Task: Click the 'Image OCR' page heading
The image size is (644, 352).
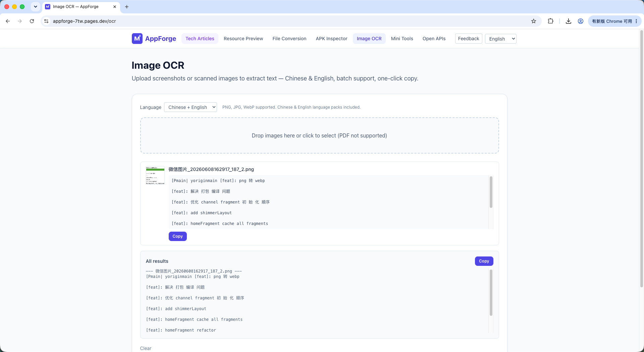Action: (x=158, y=65)
